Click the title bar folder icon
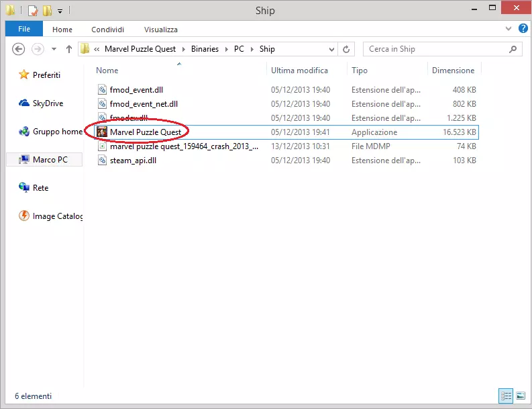532x409 pixels. click(10, 11)
